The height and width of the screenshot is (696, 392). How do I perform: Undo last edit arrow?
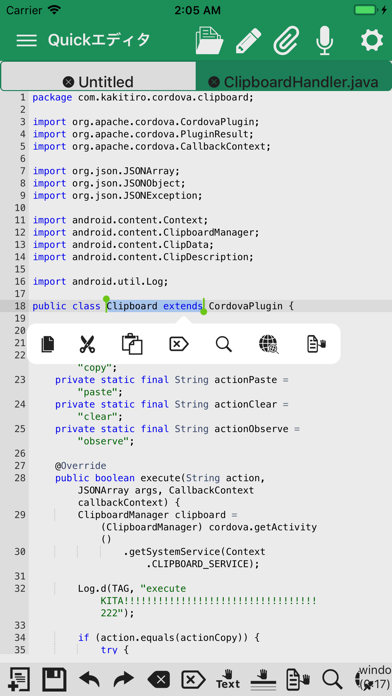[89, 680]
